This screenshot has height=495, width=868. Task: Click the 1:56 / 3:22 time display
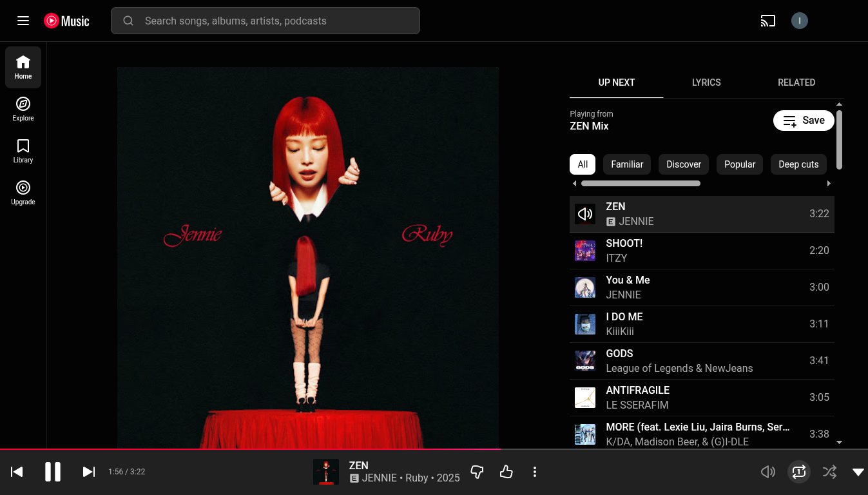point(126,472)
